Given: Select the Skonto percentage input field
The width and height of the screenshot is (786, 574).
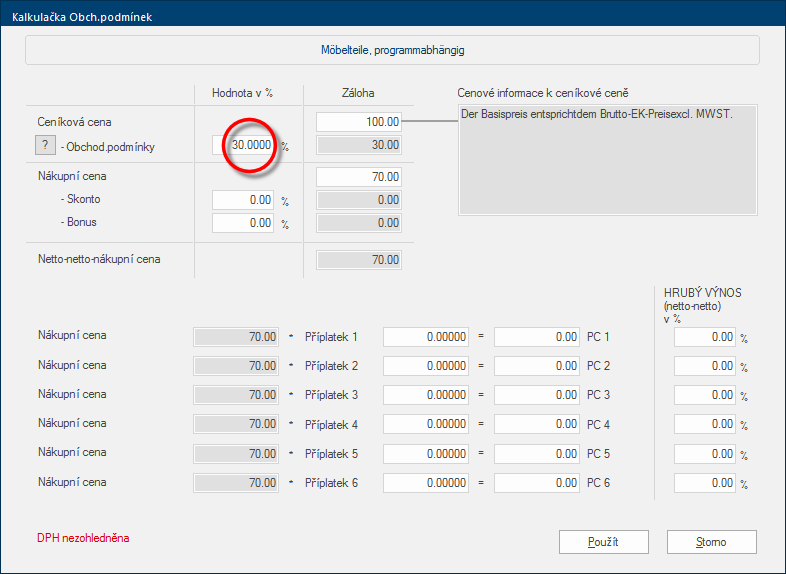Looking at the screenshot, I should [243, 200].
